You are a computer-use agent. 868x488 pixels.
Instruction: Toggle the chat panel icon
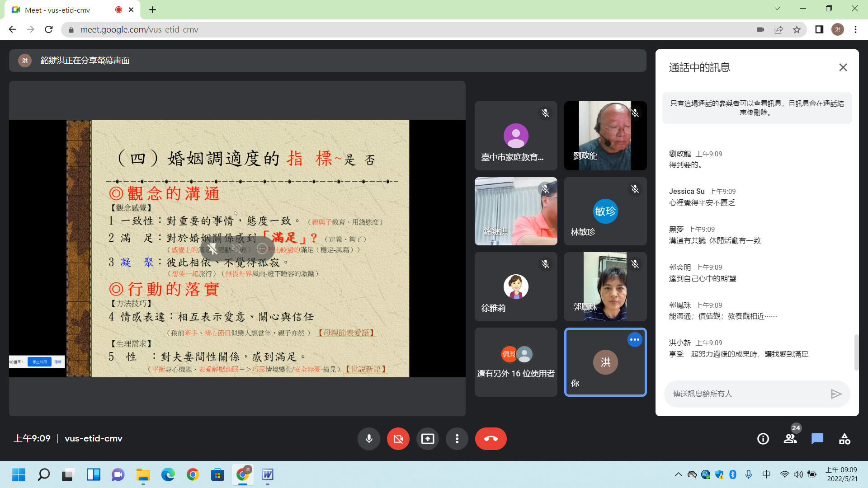(817, 439)
